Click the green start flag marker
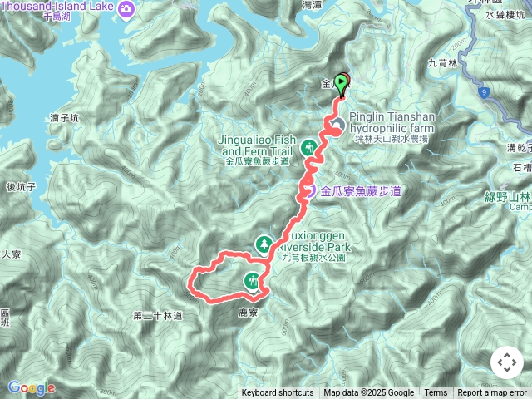The width and height of the screenshot is (532, 399). 340,85
